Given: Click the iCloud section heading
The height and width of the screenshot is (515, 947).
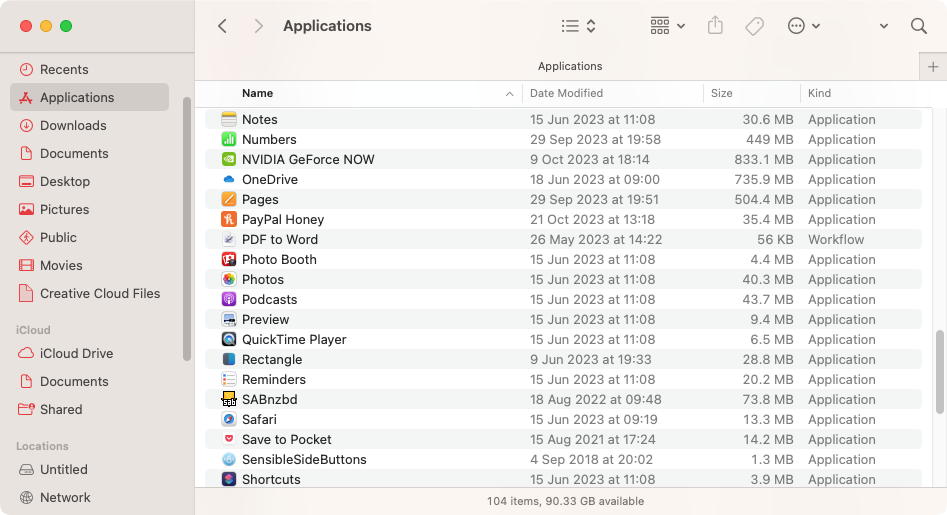Looking at the screenshot, I should click(x=33, y=330).
